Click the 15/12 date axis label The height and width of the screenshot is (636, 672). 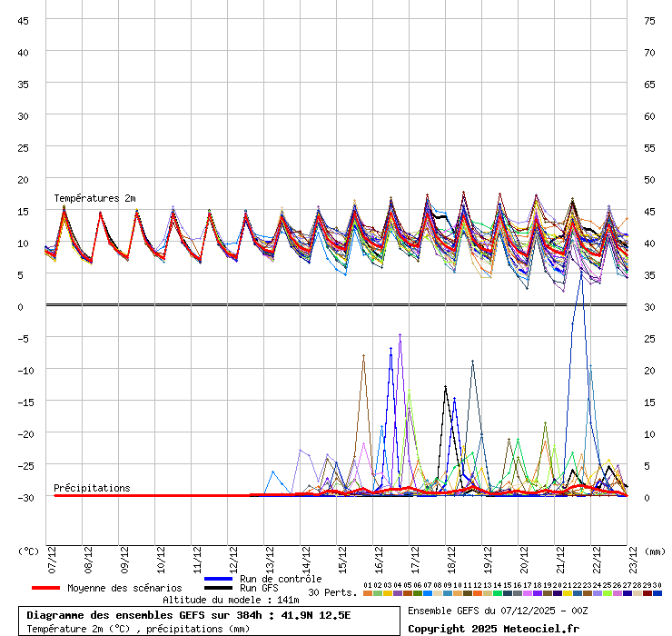pyautogui.click(x=342, y=556)
